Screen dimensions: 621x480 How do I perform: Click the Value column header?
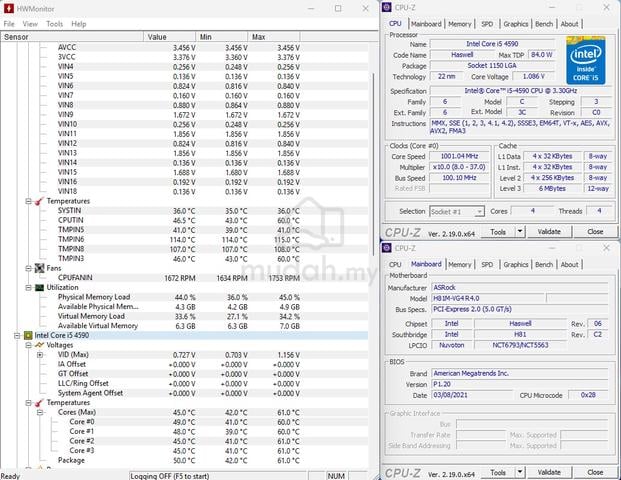click(x=169, y=37)
